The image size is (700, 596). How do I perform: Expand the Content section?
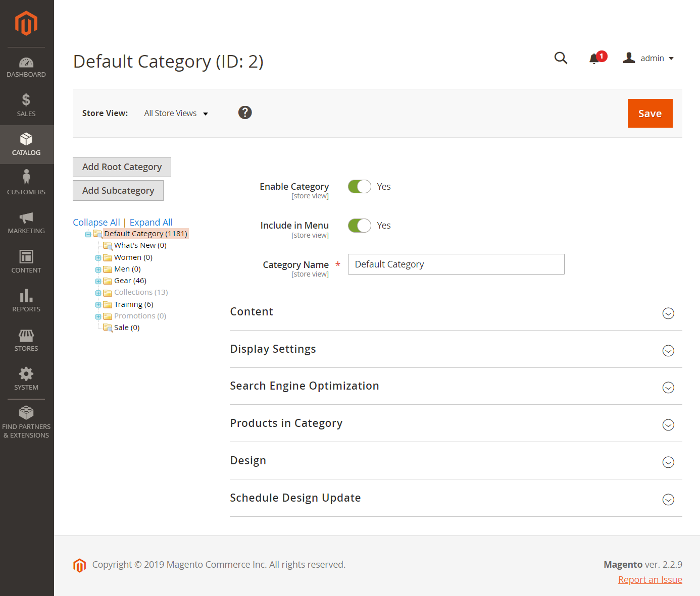(456, 312)
